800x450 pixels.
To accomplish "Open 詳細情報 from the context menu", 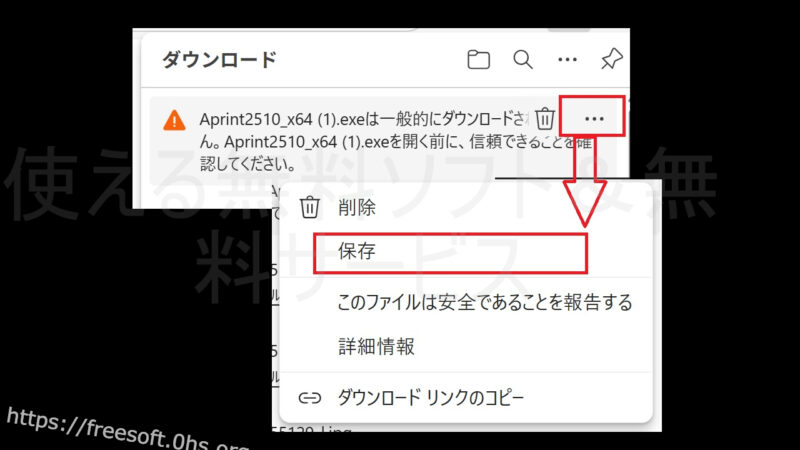I will pyautogui.click(x=376, y=347).
